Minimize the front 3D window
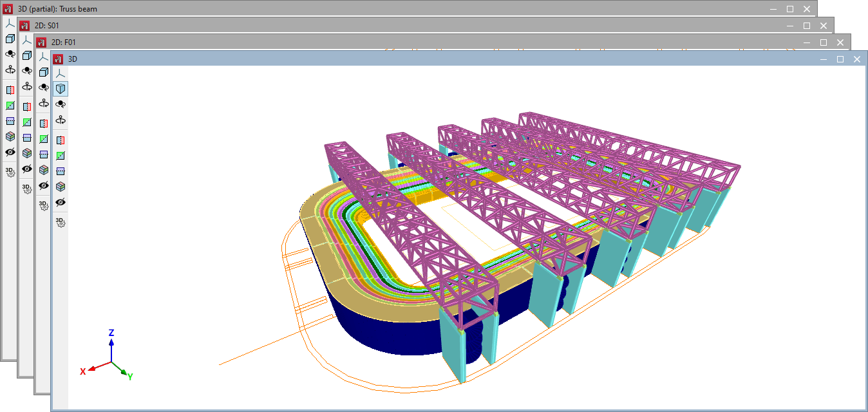This screenshot has width=868, height=412. pos(824,59)
